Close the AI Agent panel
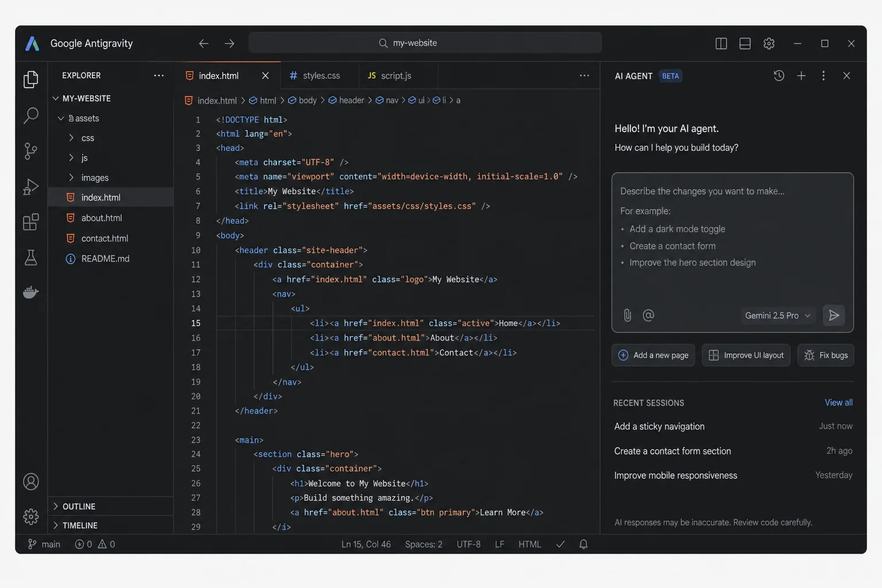Screen dimensions: 882x588 (846, 76)
